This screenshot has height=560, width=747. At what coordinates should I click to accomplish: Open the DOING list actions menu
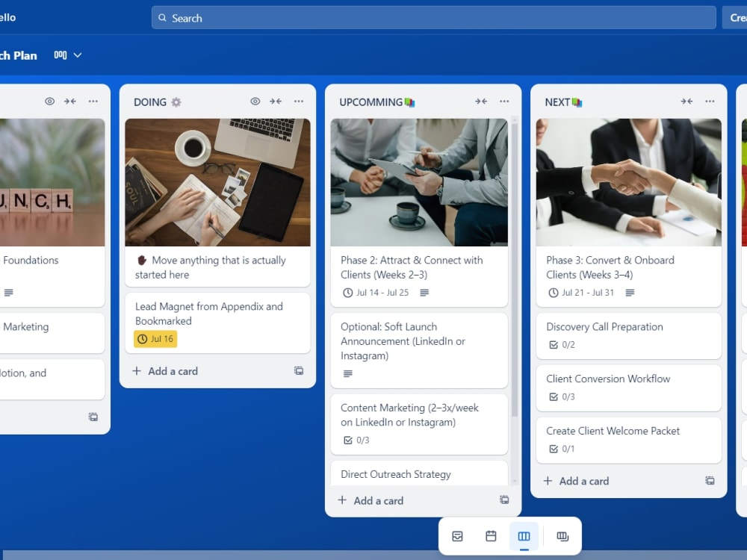[299, 101]
